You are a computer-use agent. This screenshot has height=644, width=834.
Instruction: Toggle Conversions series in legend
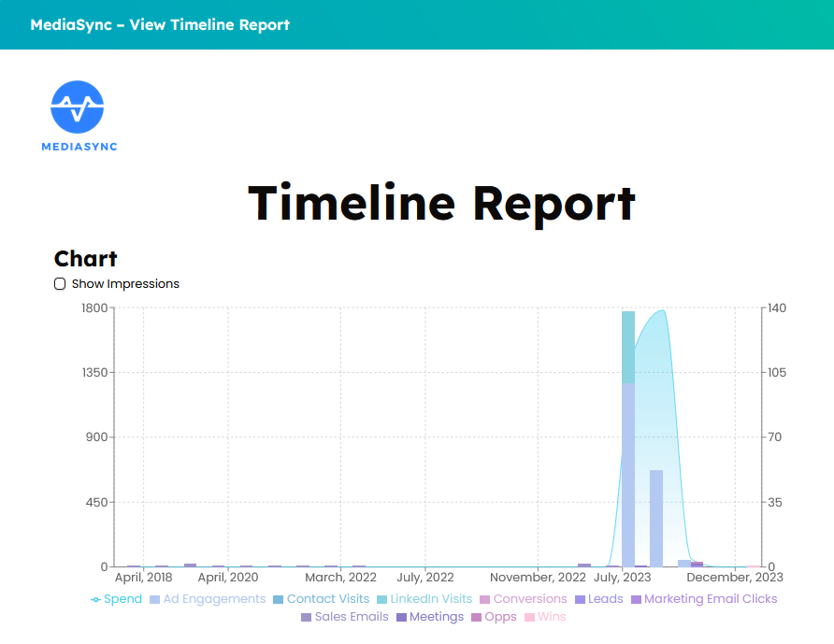tap(523, 599)
